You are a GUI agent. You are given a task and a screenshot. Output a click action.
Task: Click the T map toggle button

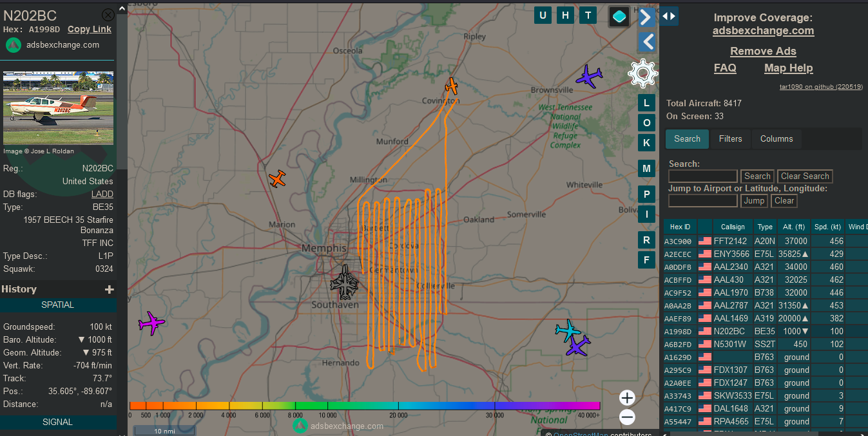(588, 15)
